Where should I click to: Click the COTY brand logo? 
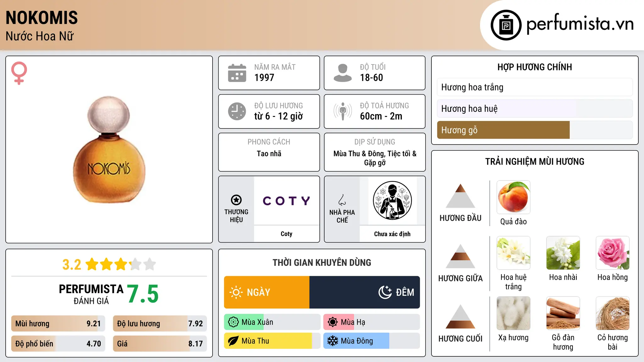tap(286, 200)
